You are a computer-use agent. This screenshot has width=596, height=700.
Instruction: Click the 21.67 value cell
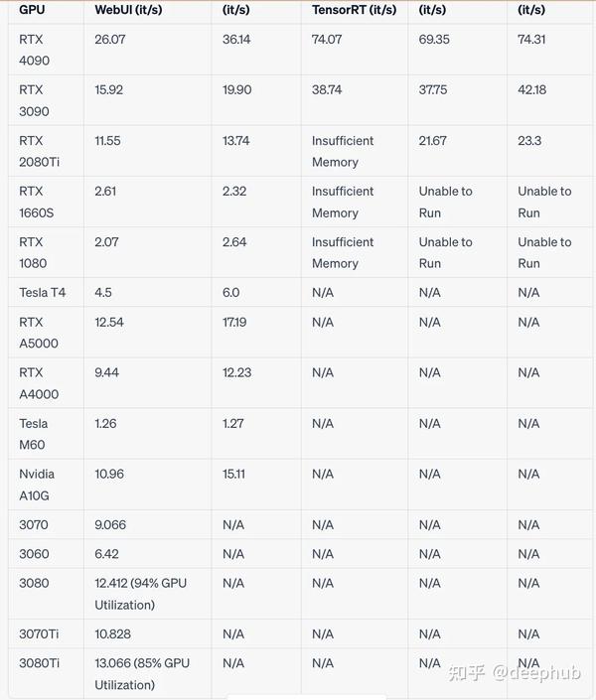432,140
